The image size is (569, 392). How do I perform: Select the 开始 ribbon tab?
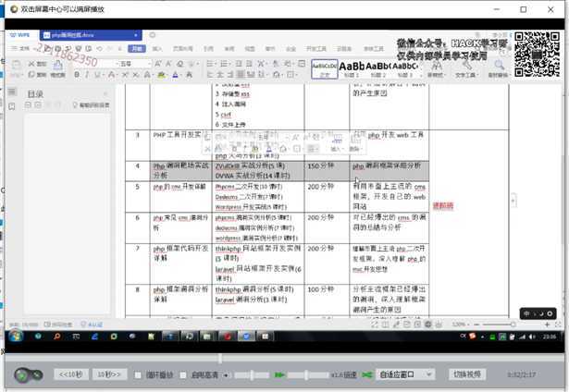137,49
